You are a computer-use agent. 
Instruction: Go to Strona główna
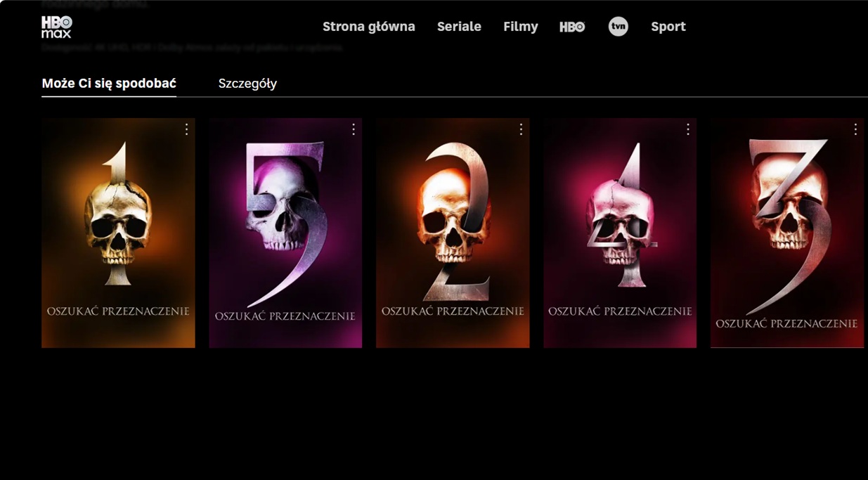[369, 27]
